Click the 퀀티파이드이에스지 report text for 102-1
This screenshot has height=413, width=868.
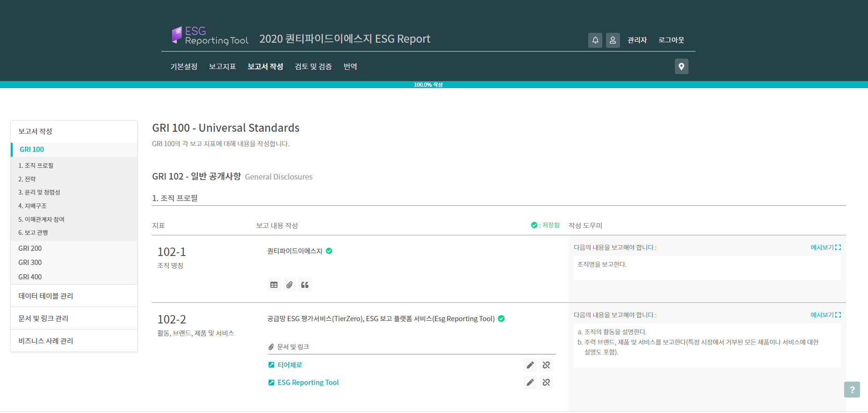295,251
